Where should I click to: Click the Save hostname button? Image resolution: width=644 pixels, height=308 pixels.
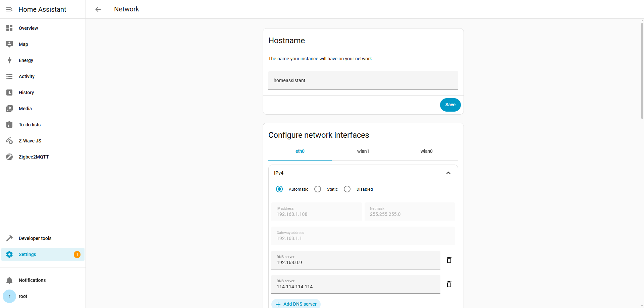point(450,105)
